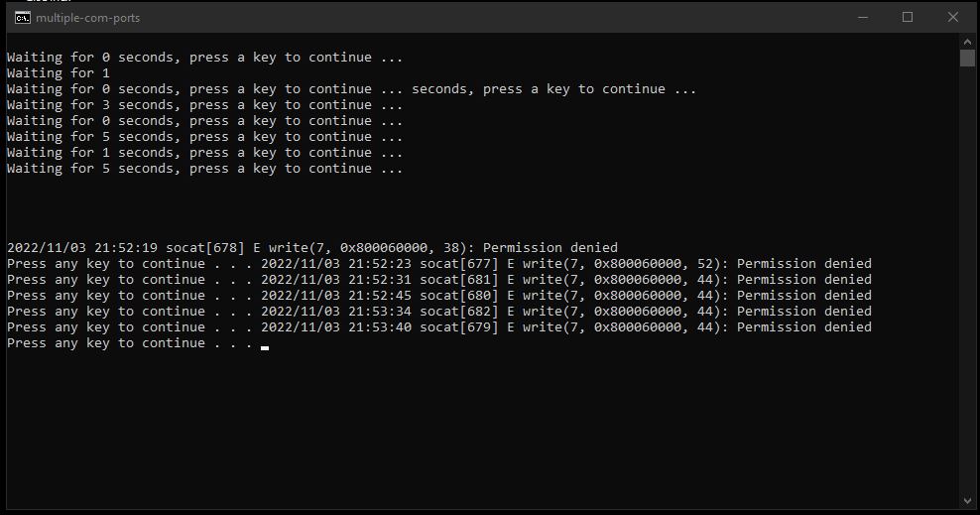This screenshot has width=980, height=515.
Task: Click the short 'Waiting for 1' line
Action: click(x=59, y=73)
